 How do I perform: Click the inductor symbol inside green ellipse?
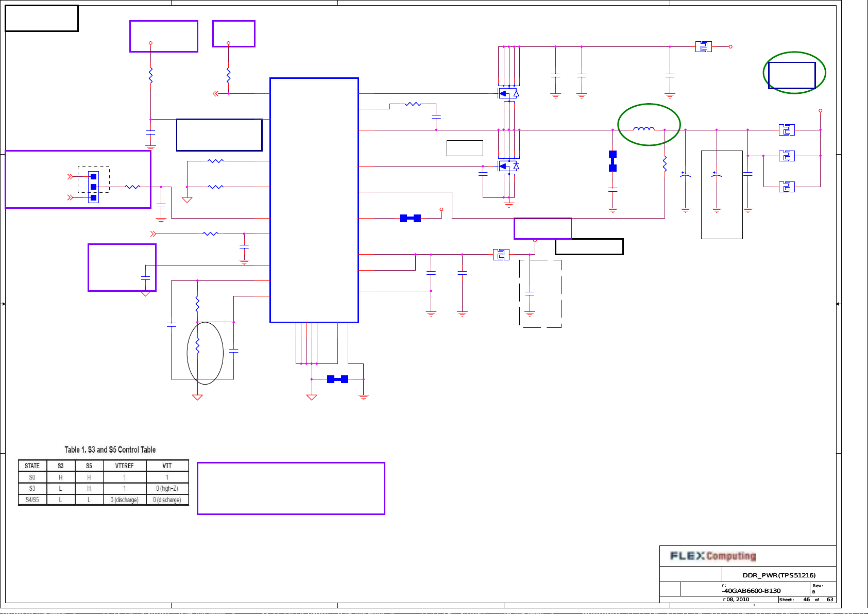click(643, 129)
